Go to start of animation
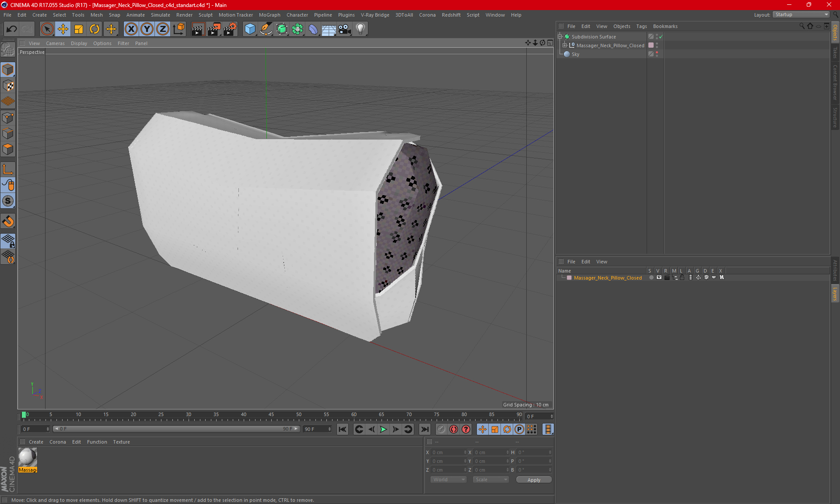This screenshot has height=504, width=840. [x=343, y=429]
